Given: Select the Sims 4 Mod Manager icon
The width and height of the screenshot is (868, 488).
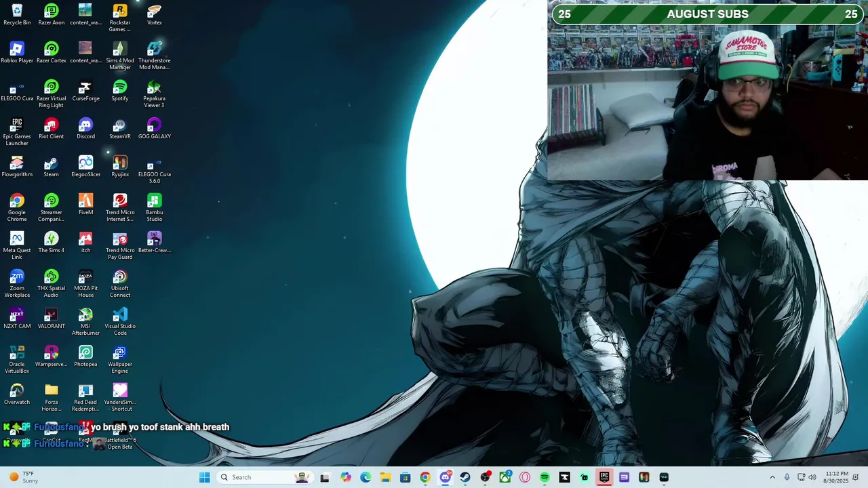Looking at the screenshot, I should click(x=120, y=56).
